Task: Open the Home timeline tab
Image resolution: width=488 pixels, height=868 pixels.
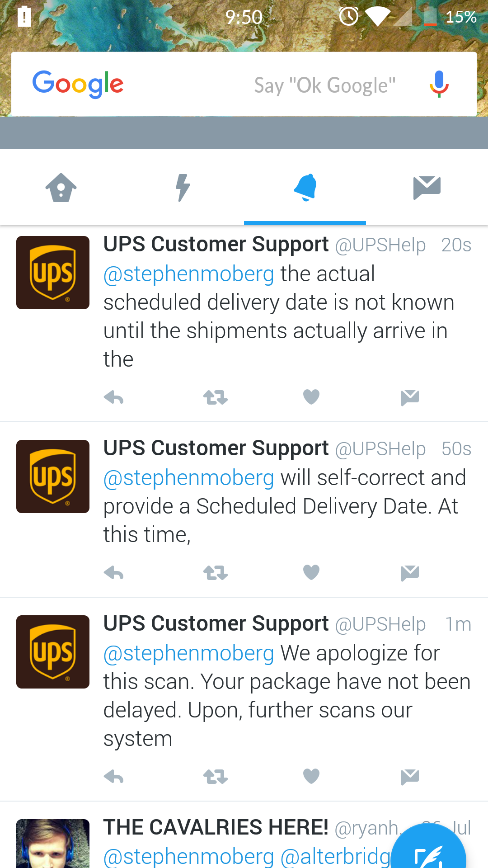Action: pos(61,187)
